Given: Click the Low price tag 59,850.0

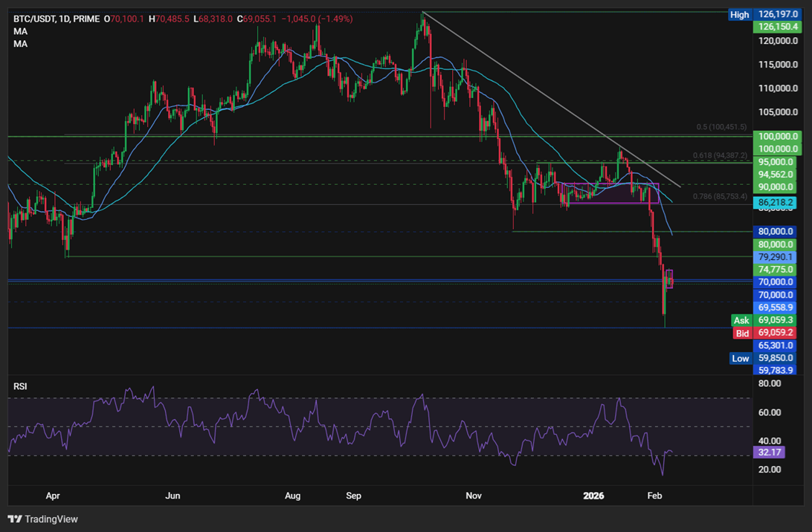Looking at the screenshot, I should point(776,358).
